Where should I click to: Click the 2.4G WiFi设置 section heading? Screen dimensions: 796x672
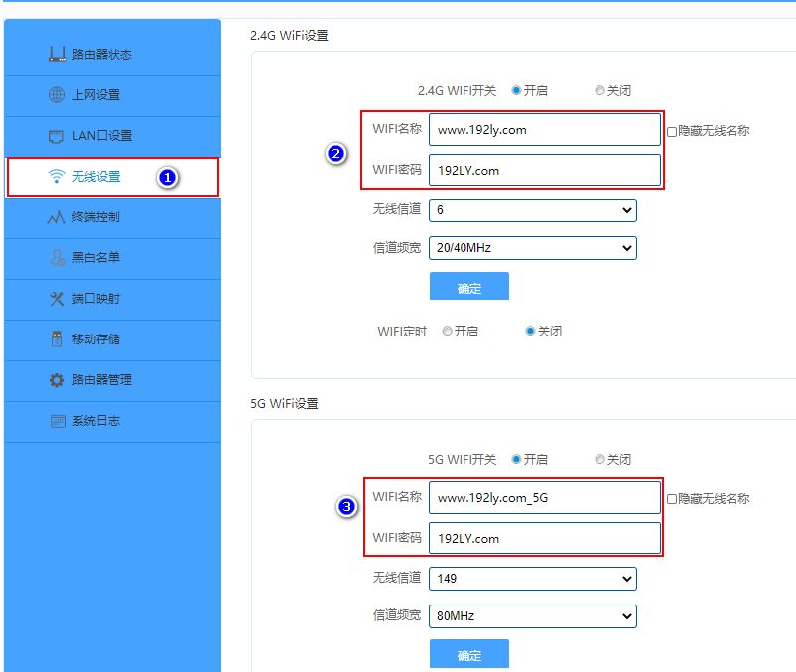click(x=289, y=36)
